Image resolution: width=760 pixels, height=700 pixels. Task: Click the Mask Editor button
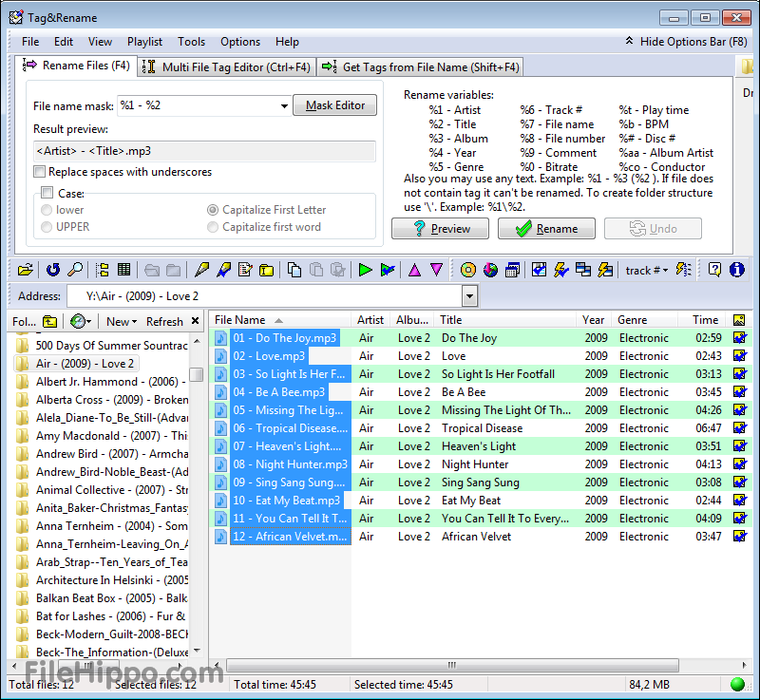(334, 105)
